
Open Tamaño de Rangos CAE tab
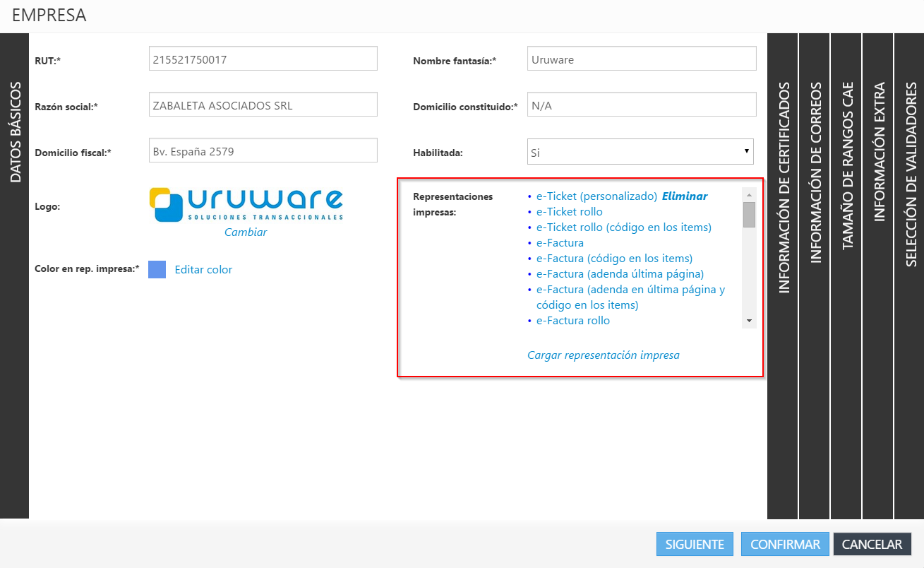tap(846, 166)
